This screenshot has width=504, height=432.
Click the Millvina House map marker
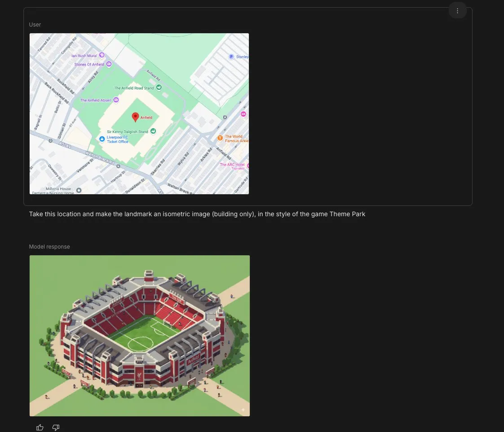(x=79, y=190)
